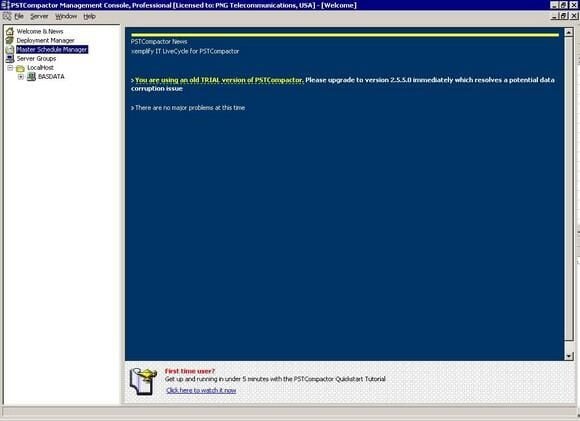The width and height of the screenshot is (580, 421).
Task: Click the Welcome & News house icon
Action: [10, 31]
